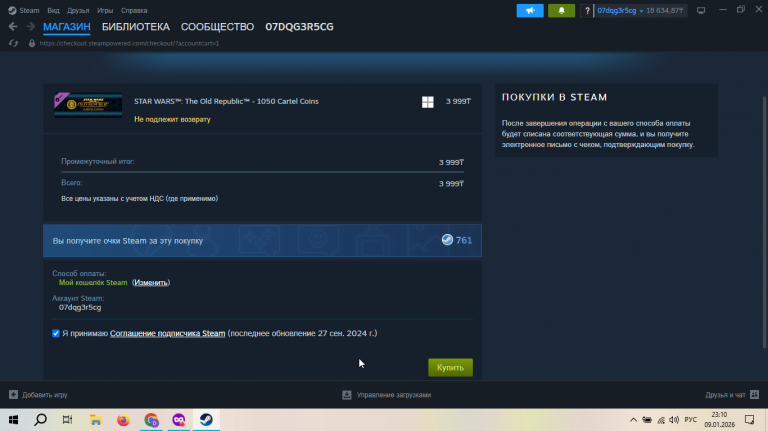Click the downloads icon in footer
The image size is (768, 431).
(x=347, y=395)
